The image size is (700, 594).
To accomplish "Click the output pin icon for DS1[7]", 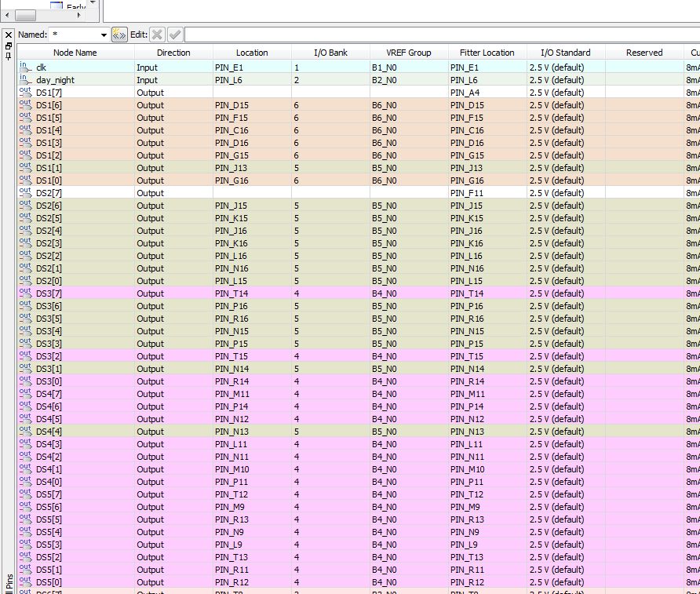I will coord(26,93).
